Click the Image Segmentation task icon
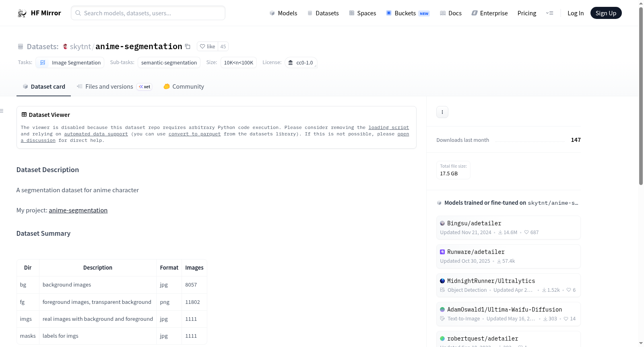 point(43,62)
